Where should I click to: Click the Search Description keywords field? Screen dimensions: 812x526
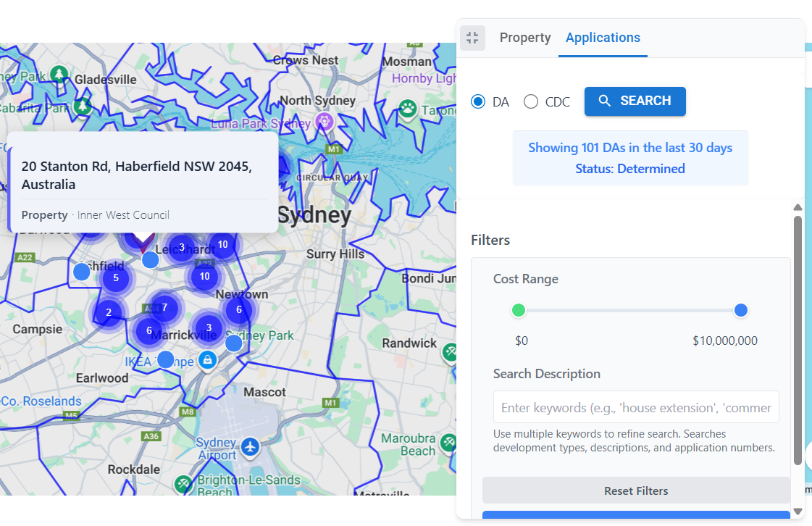click(x=635, y=407)
